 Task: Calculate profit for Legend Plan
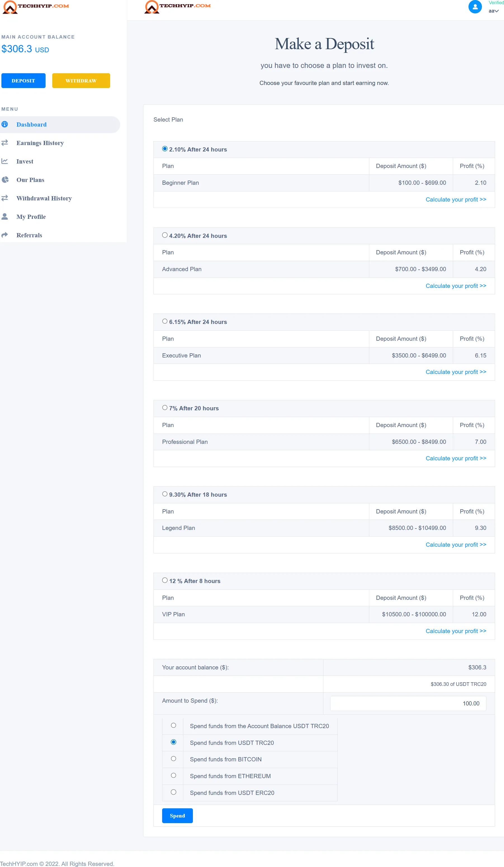456,545
